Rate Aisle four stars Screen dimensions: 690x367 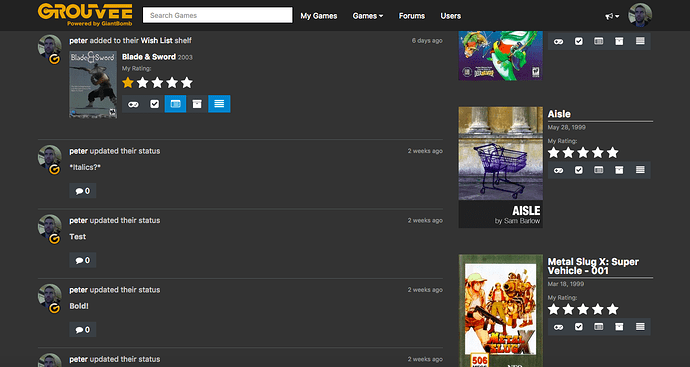point(598,153)
